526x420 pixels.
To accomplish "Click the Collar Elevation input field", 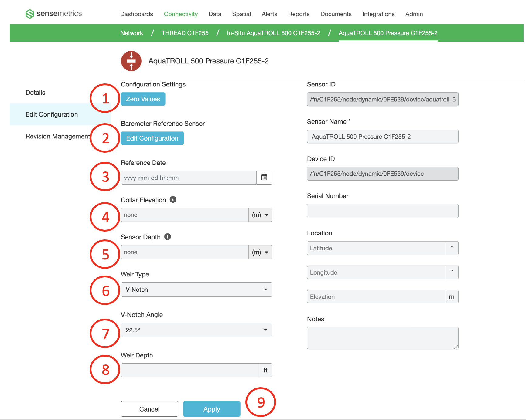I will [x=185, y=215].
